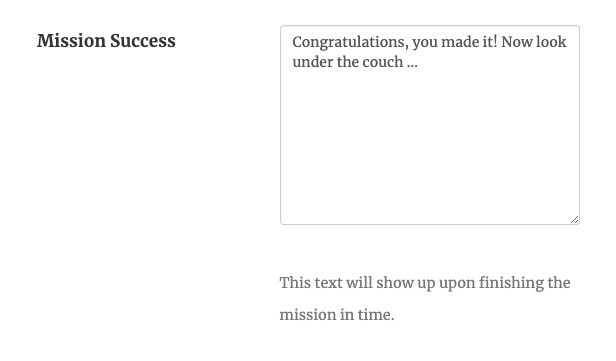Place cursor on the word made
Viewport: 616px width, 361px height.
click(457, 42)
